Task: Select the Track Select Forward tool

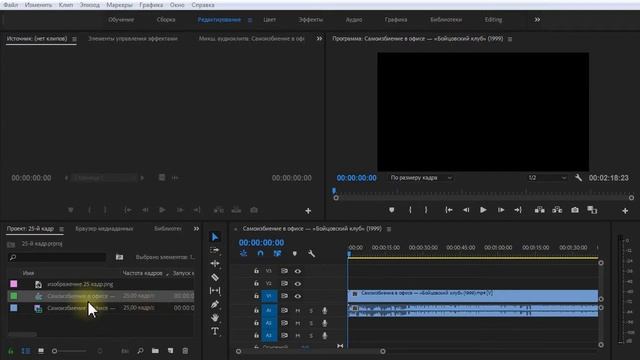Action: (215, 250)
